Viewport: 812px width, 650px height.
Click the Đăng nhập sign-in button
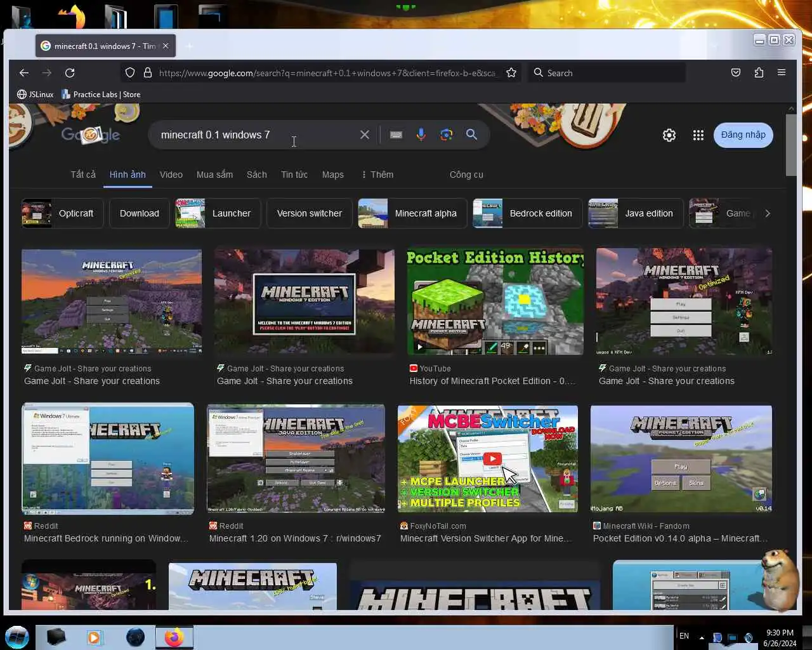tap(743, 135)
